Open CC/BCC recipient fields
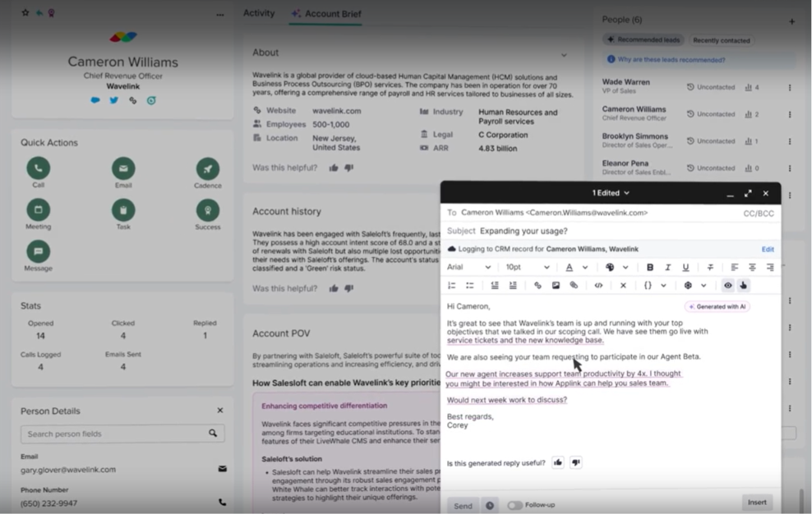812x514 pixels. coord(759,213)
